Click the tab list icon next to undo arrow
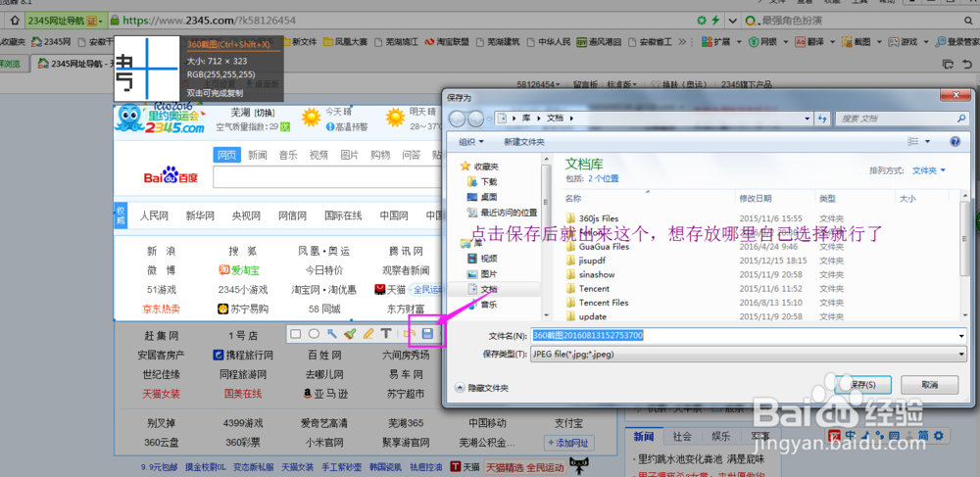 (948, 63)
